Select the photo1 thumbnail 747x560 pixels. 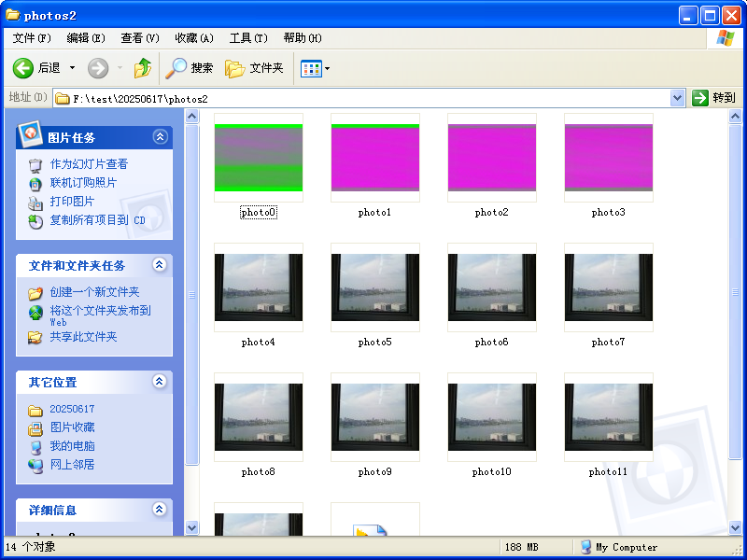tap(375, 158)
